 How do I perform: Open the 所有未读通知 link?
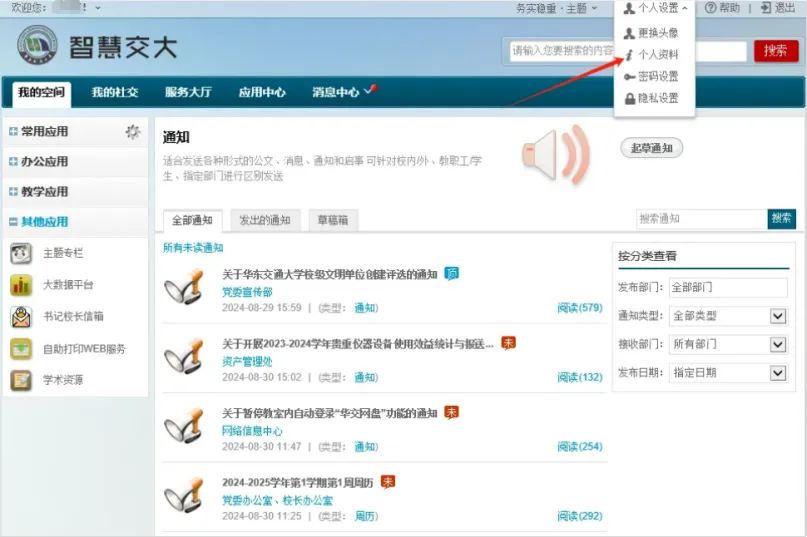pos(193,248)
